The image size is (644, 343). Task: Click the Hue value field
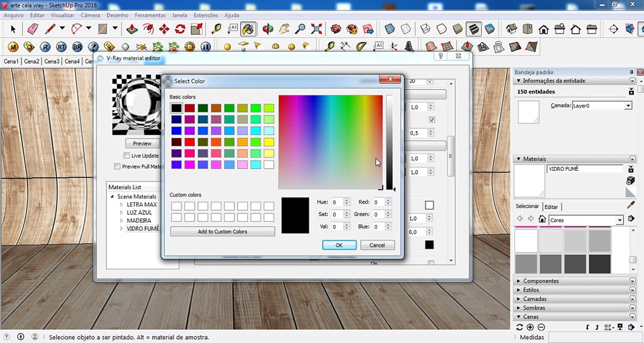337,202
